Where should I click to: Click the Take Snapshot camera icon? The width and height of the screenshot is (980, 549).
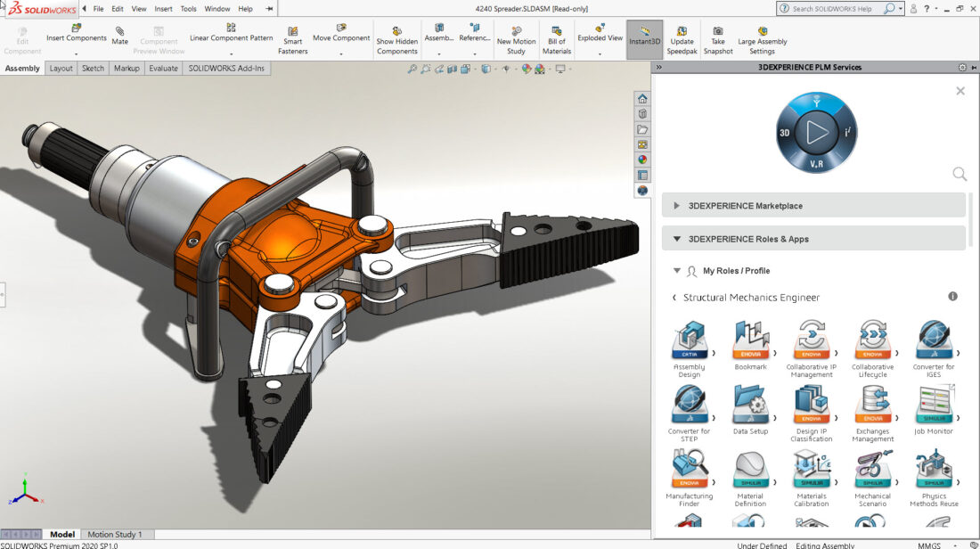click(x=718, y=30)
